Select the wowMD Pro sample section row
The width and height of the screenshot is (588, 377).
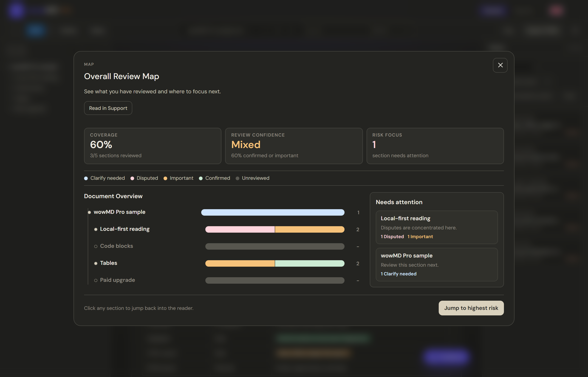(x=223, y=212)
